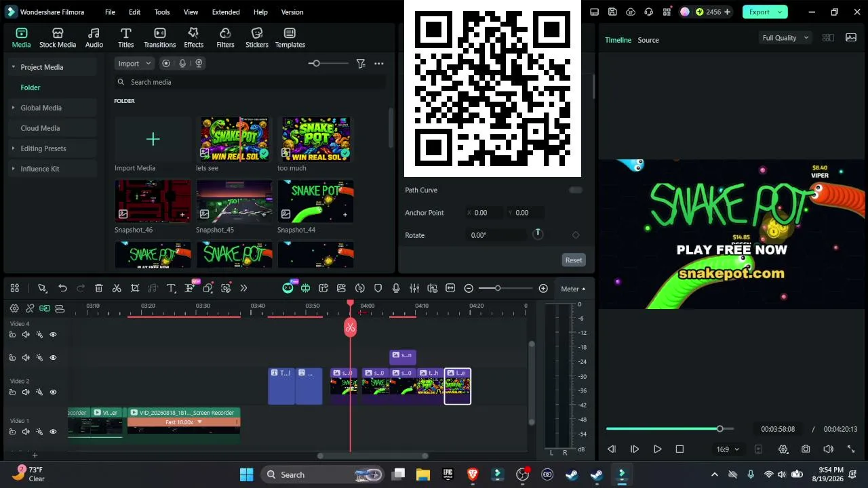The height and width of the screenshot is (488, 868).
Task: Open the Titles tab
Action: (126, 38)
